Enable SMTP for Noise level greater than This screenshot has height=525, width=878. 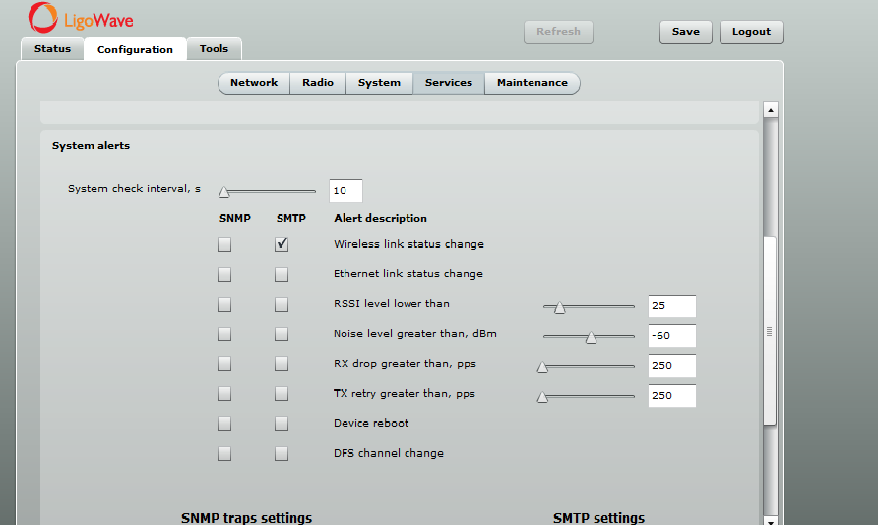pos(282,334)
